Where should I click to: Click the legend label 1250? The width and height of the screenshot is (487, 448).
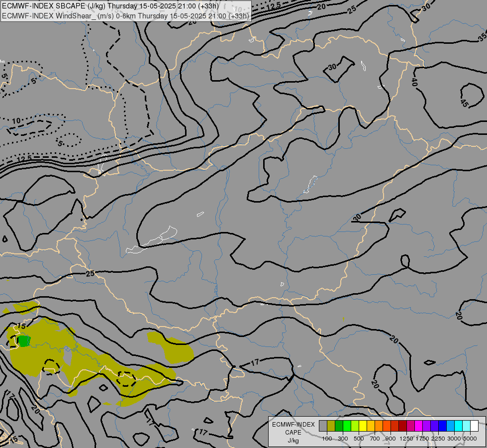tap(406, 439)
